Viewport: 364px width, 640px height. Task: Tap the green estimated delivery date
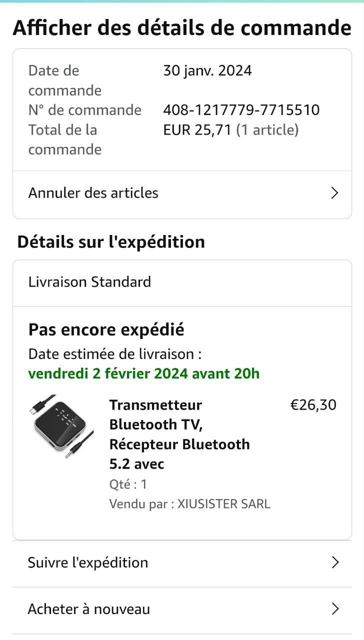coord(144,373)
